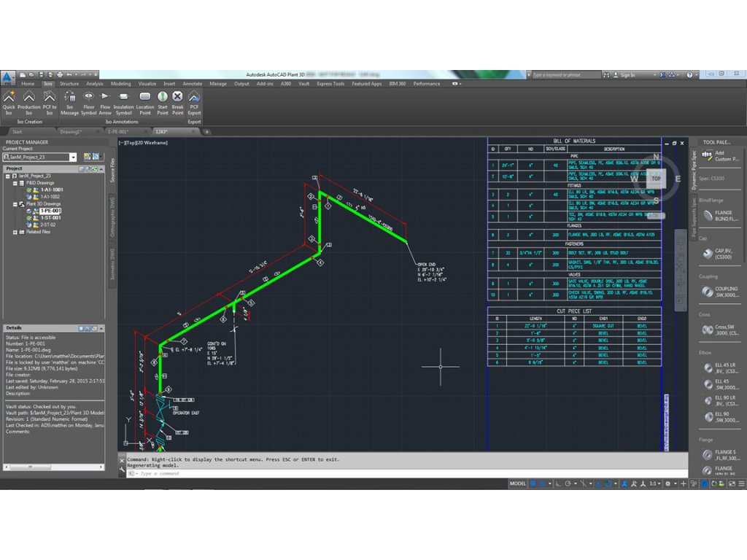Click the Customization hamburger icon on status bar

(x=741, y=484)
